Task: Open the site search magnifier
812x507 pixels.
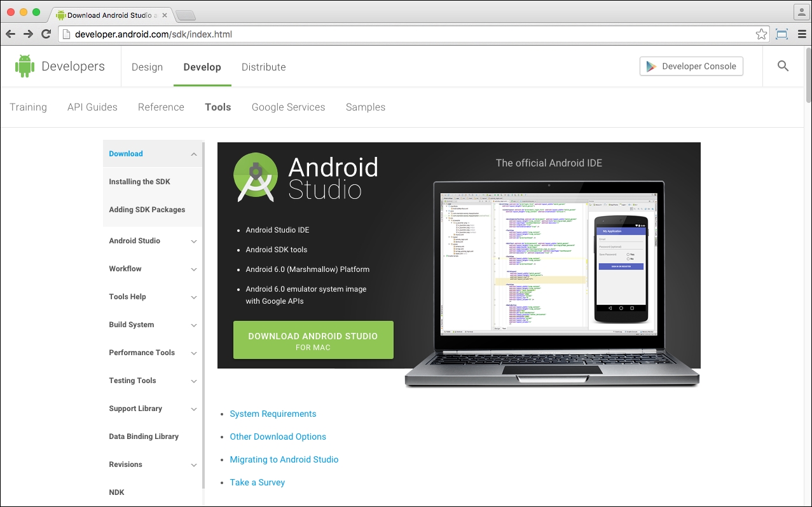Action: point(783,66)
